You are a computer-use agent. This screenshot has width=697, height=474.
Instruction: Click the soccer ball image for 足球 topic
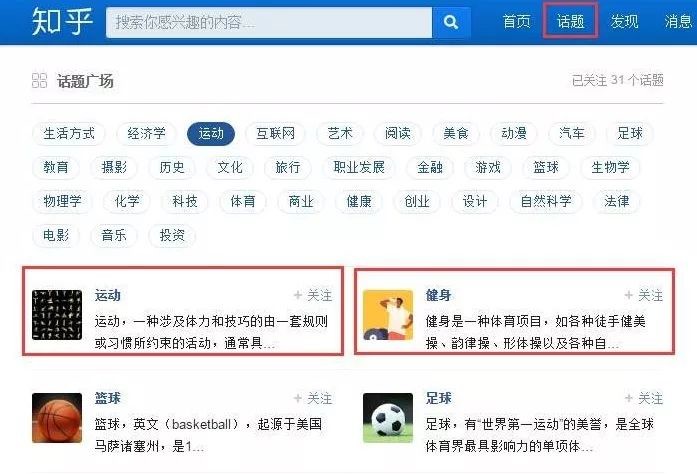(388, 418)
